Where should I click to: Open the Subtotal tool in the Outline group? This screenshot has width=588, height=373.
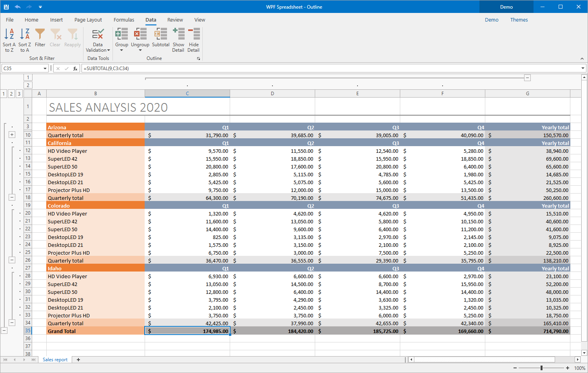(x=161, y=34)
